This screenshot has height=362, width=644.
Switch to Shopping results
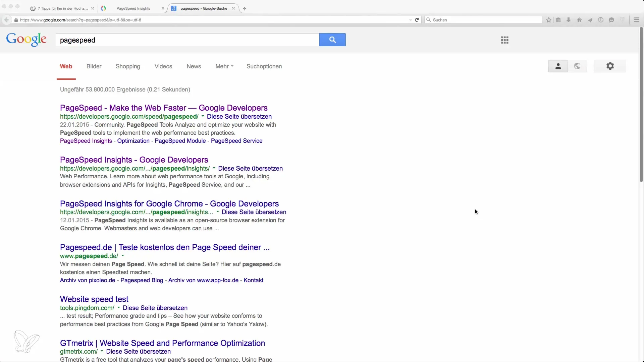click(x=128, y=66)
